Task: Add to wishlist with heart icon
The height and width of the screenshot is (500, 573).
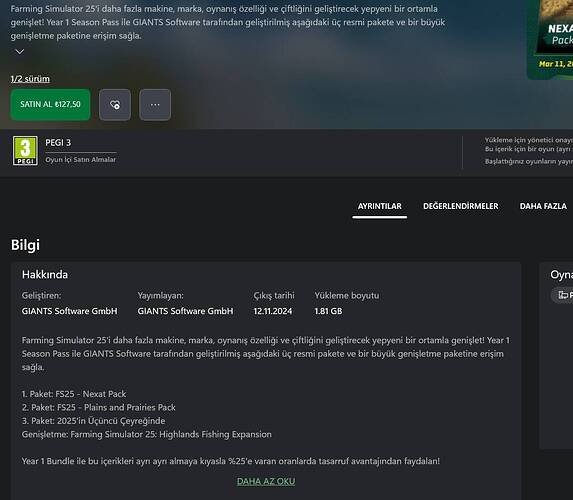Action: pos(115,105)
